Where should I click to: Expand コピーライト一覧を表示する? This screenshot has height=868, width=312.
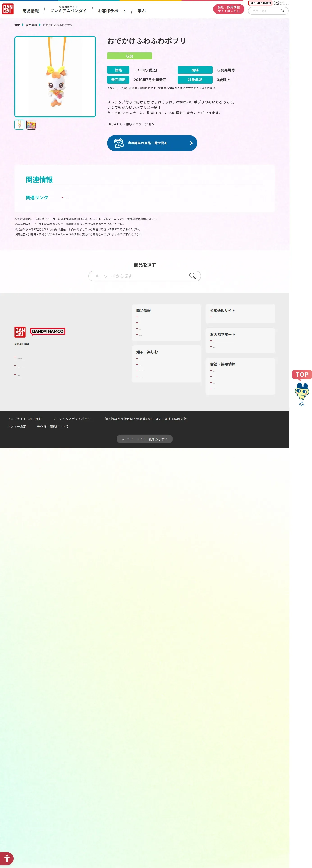145,439
